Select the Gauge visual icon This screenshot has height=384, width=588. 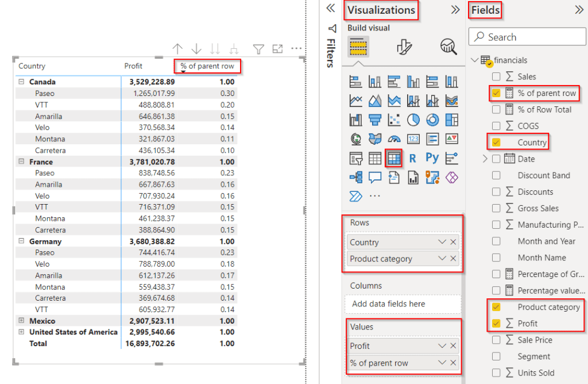point(394,139)
